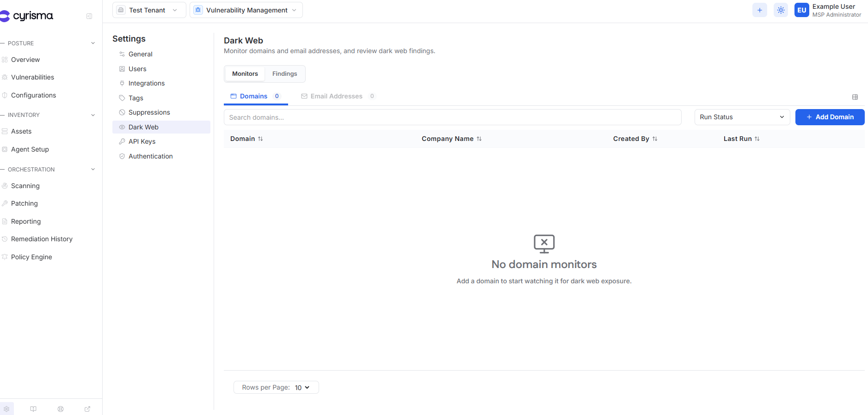Open the EU user avatar
Viewport: 868px width, 415px height.
coord(801,10)
